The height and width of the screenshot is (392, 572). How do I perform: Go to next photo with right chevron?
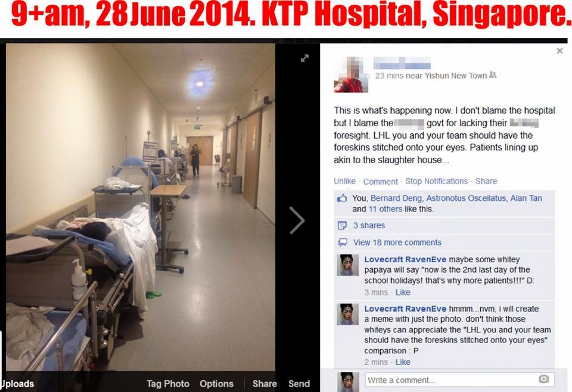tap(297, 220)
